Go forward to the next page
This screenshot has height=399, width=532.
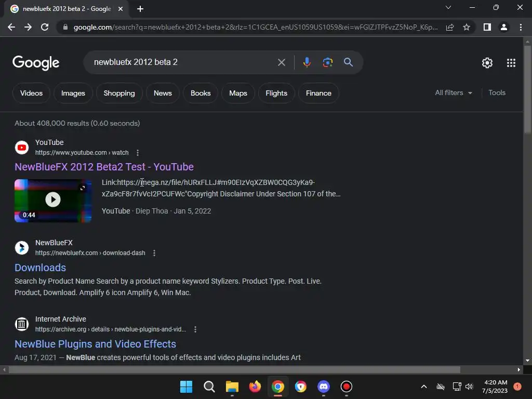point(28,27)
